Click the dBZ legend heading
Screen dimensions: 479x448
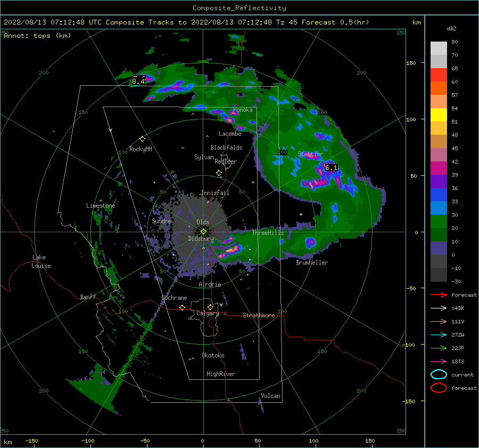pyautogui.click(x=451, y=28)
